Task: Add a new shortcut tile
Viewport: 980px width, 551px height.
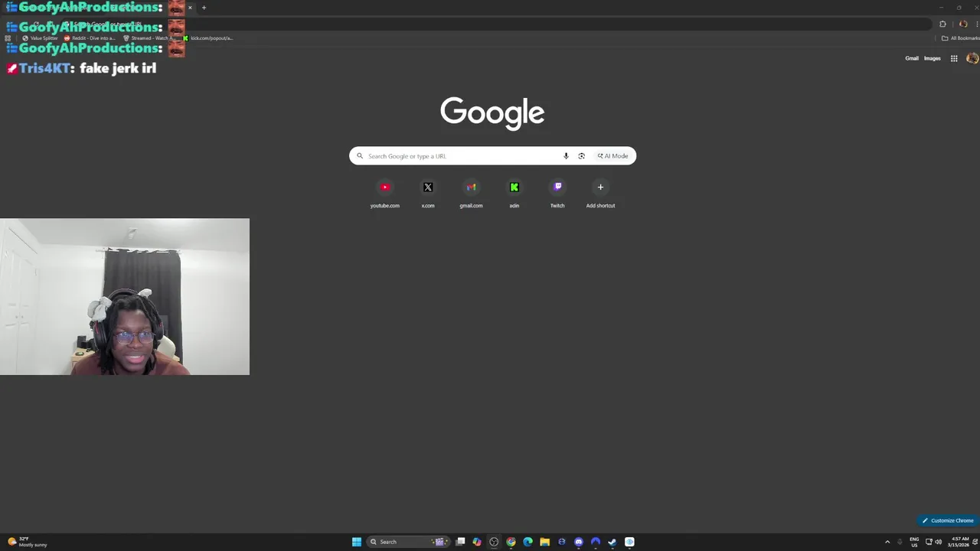Action: pyautogui.click(x=600, y=194)
